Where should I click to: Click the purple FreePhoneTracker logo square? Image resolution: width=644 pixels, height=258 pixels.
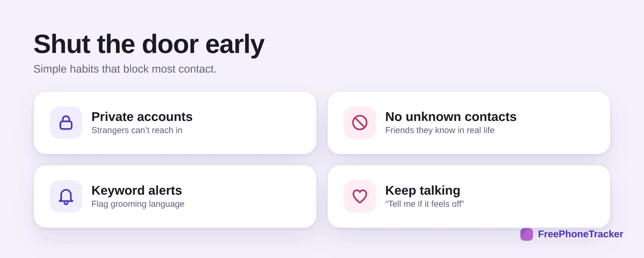coord(527,234)
